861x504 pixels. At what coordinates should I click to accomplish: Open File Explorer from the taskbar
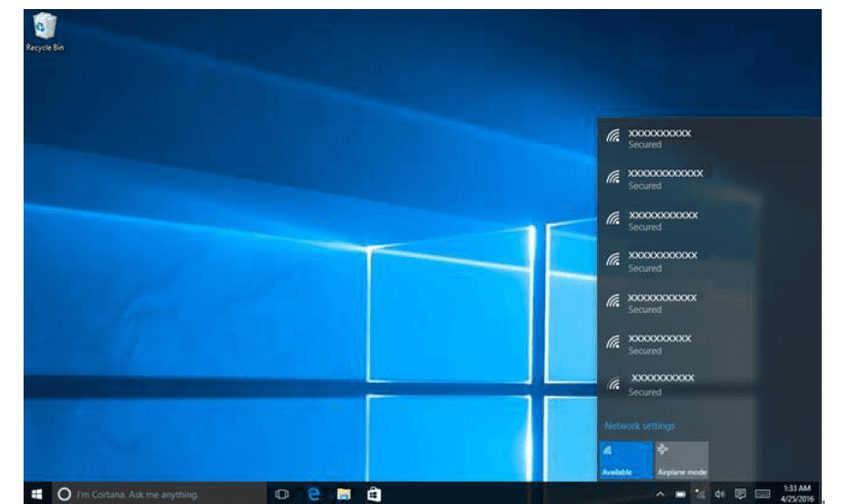coord(344,494)
